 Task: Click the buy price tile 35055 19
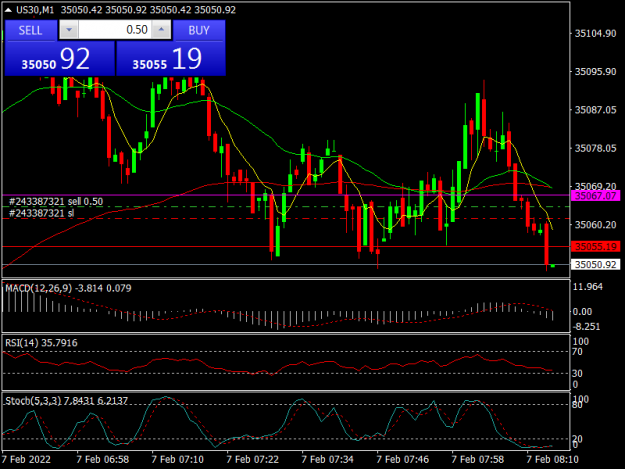coord(171,59)
